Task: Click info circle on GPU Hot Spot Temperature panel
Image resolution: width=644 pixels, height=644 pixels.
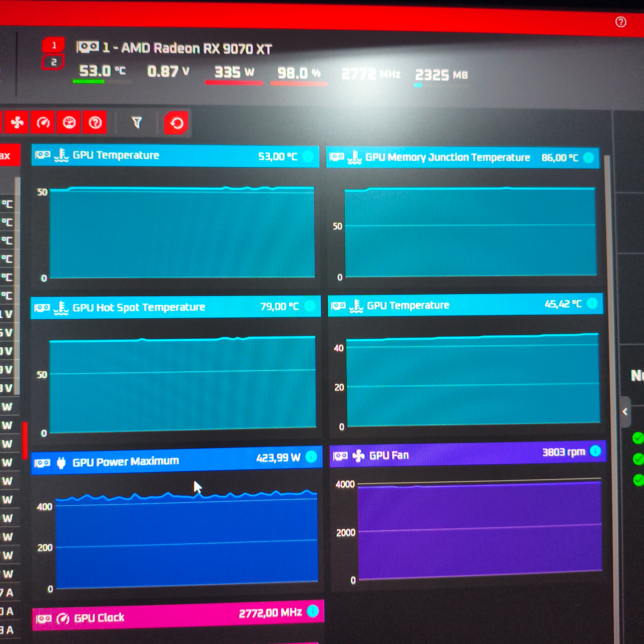Action: [310, 306]
